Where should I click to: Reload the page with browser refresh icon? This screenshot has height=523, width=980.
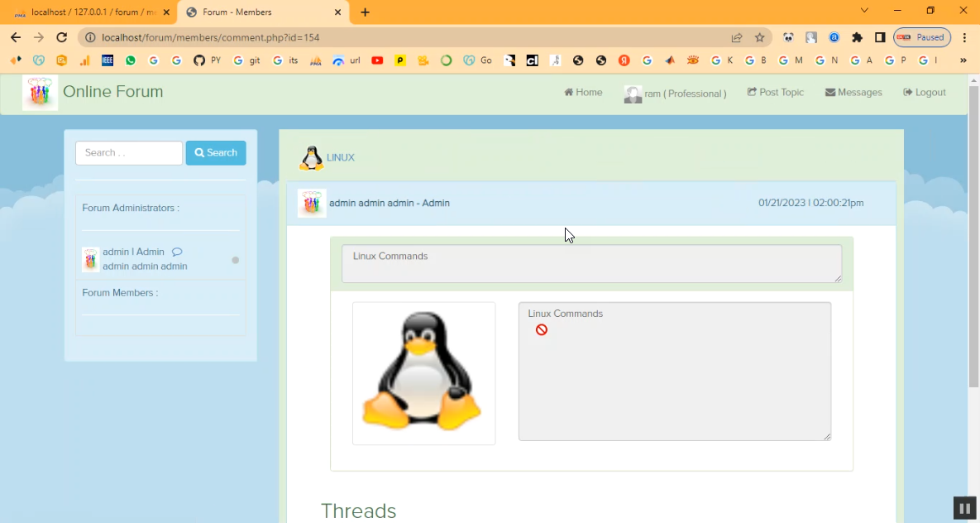(61, 37)
